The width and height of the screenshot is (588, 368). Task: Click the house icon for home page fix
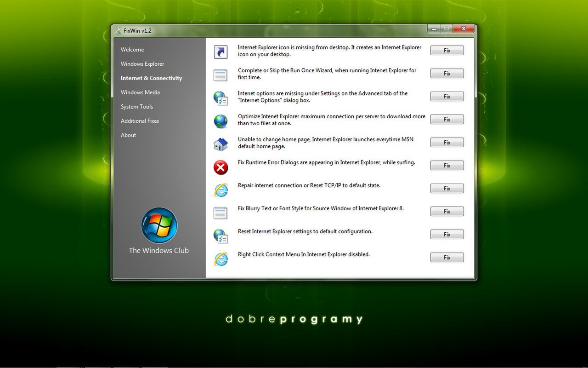point(221,144)
